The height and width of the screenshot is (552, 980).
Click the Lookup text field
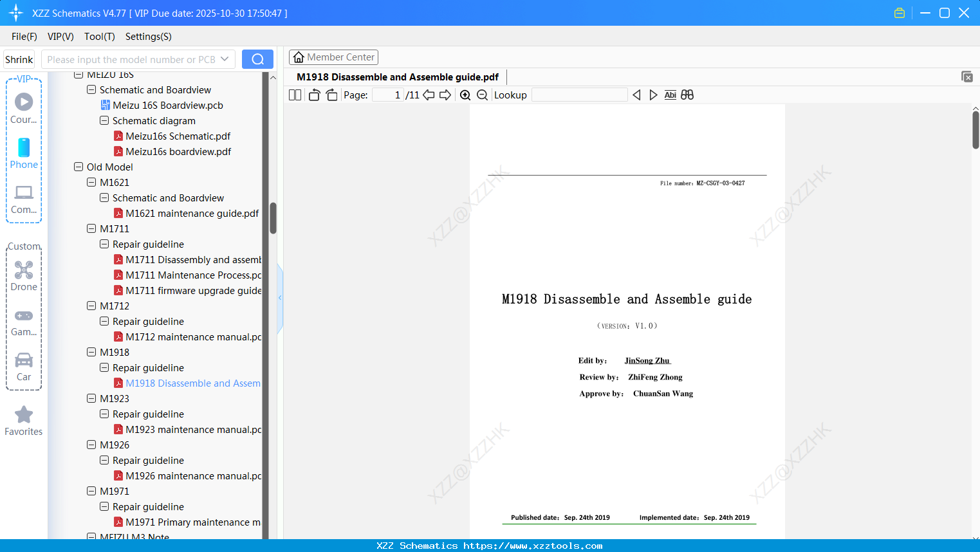[x=580, y=95]
